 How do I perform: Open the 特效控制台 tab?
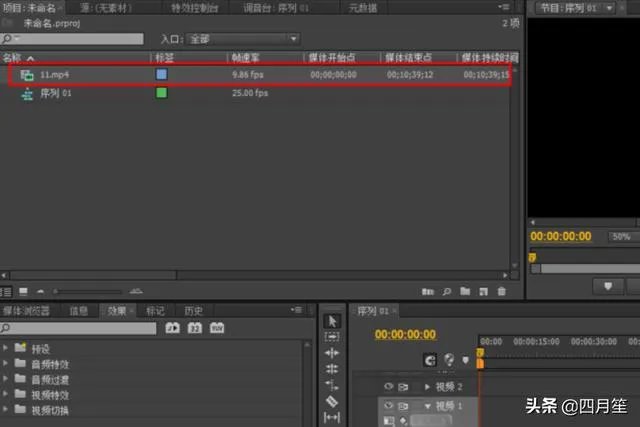[x=194, y=8]
